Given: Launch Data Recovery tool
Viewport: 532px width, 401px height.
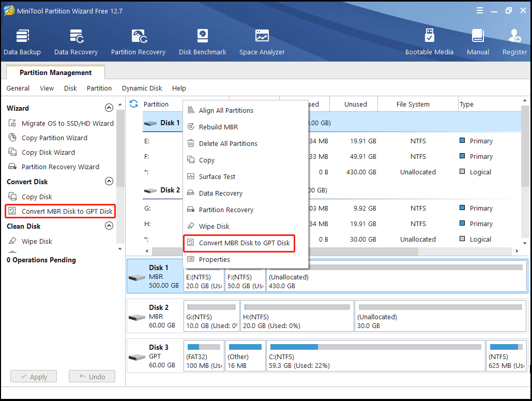Looking at the screenshot, I should (x=76, y=42).
